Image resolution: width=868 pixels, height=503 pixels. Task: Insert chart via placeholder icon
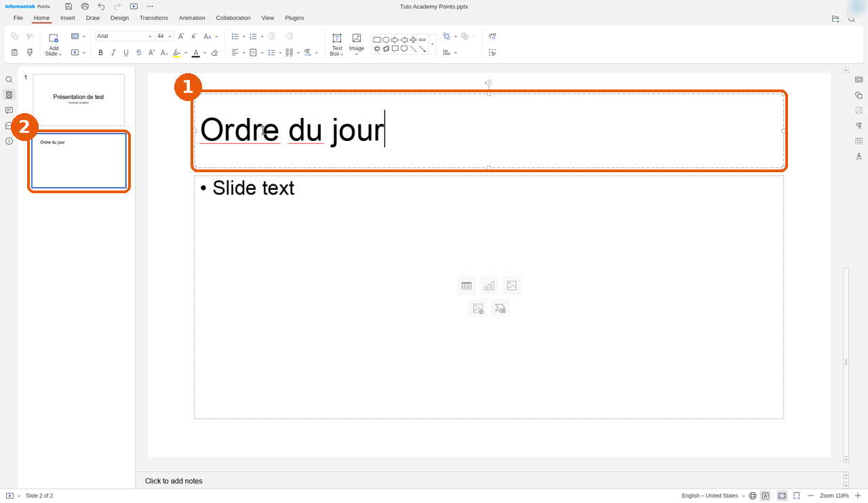489,285
